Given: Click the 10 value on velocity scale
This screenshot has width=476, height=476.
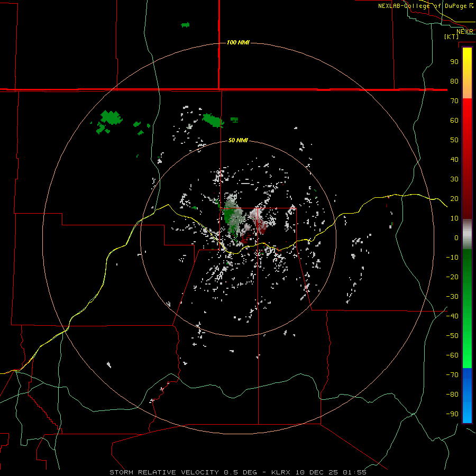Looking at the screenshot, I should [x=454, y=218].
